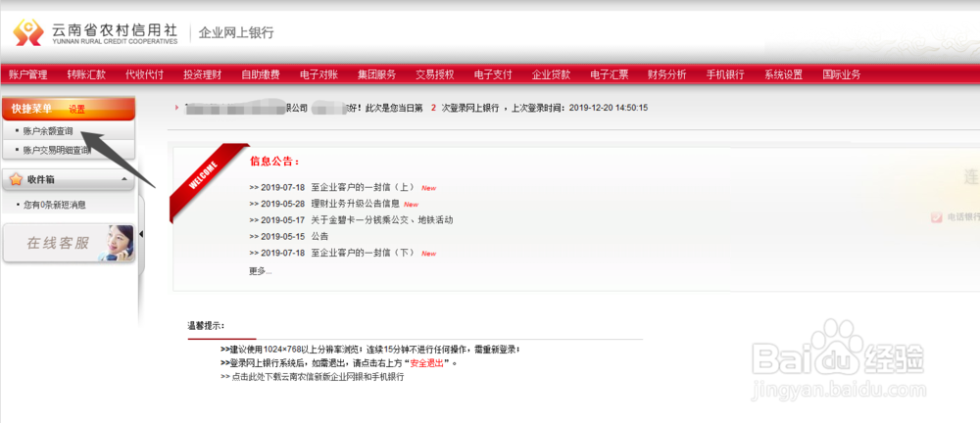
Task: Open the 集团服务 menu
Action: (377, 75)
